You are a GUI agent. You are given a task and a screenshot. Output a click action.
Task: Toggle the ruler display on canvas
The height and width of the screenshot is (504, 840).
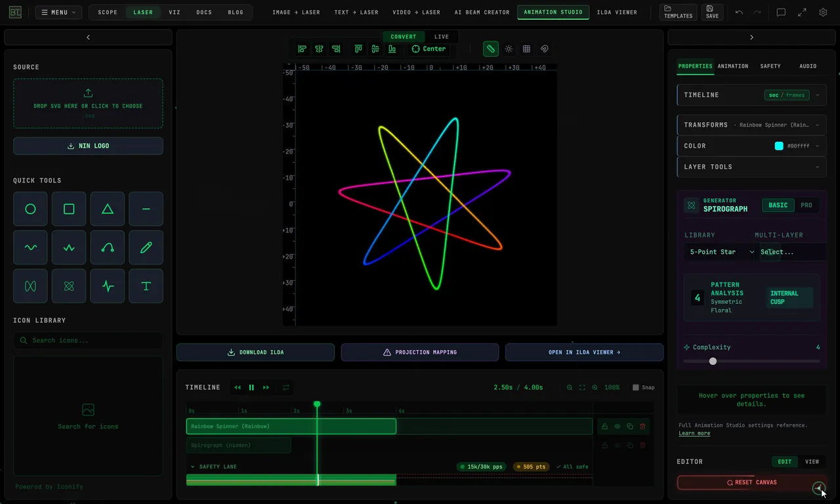(x=490, y=49)
